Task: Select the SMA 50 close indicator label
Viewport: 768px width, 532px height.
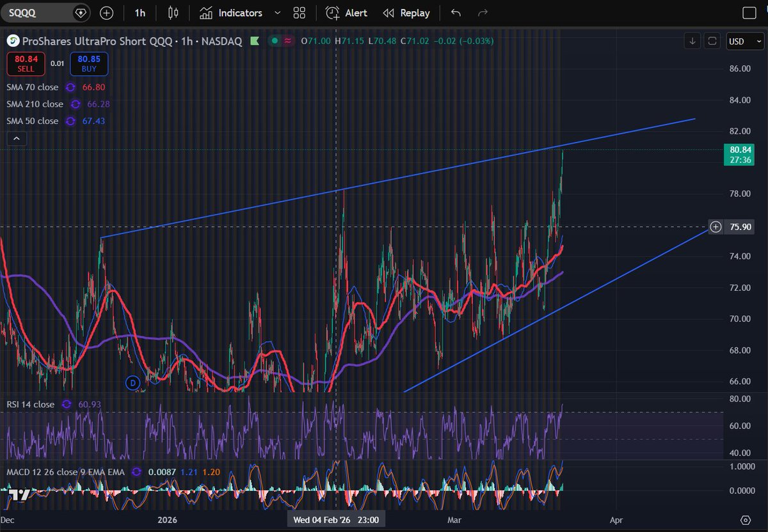Action: point(33,121)
